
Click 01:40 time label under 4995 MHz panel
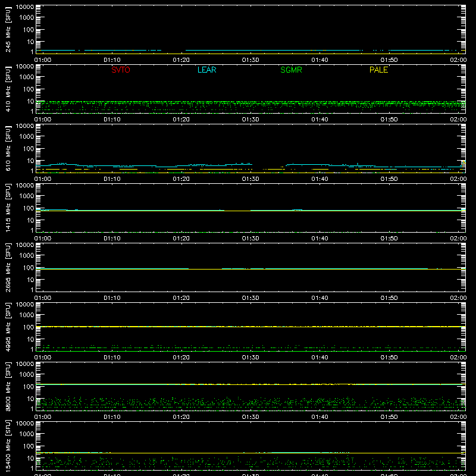[320, 358]
